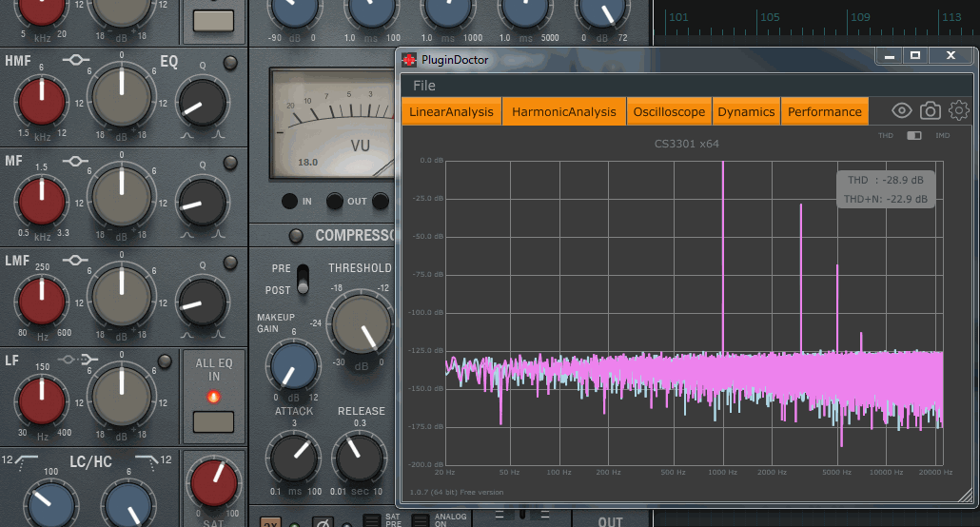Click the compressor THRESHOLD knob
This screenshot has width=980, height=527.
click(362, 325)
